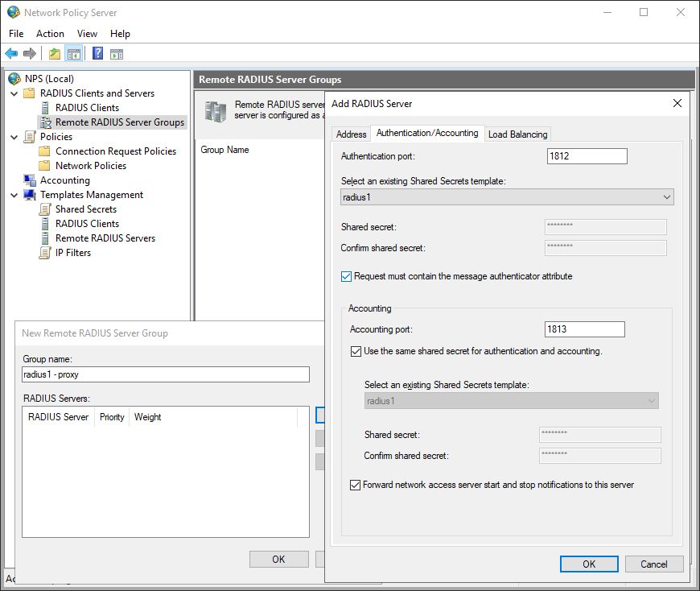
Task: Collapse the RADIUS Clients and Servers tree node
Action: tap(14, 93)
